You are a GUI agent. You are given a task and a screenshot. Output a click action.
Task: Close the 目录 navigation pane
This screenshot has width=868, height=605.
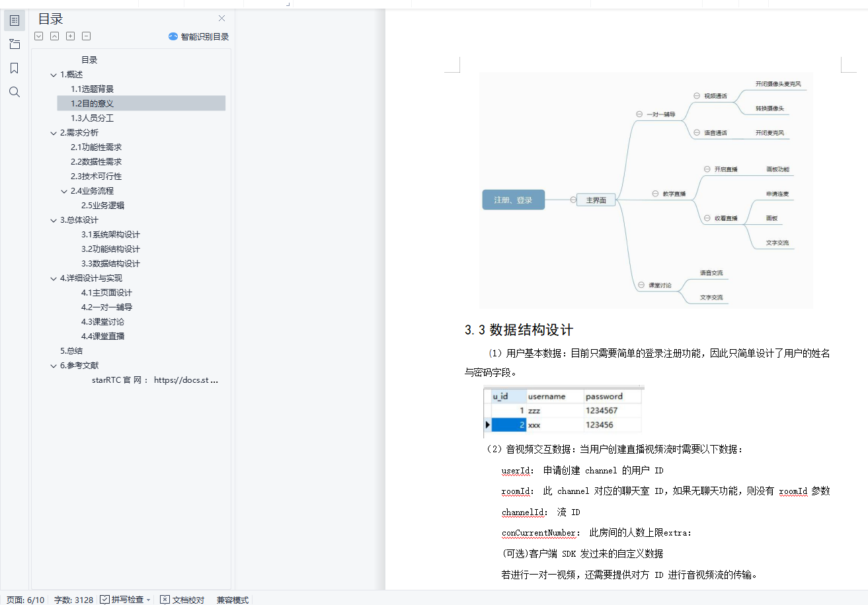point(221,19)
